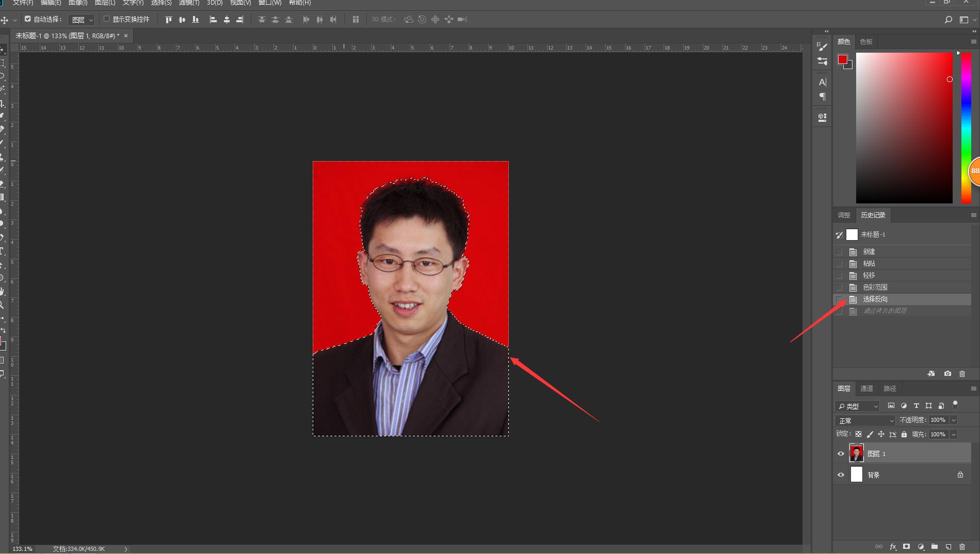Toggle the 自动选择 checkbox
The image size is (980, 554).
point(28,19)
